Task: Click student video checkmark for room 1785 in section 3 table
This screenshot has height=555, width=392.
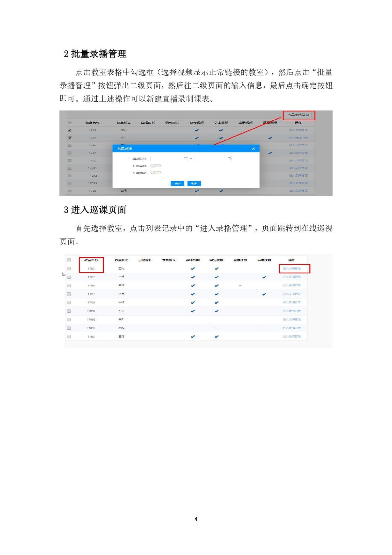Action: (x=217, y=337)
